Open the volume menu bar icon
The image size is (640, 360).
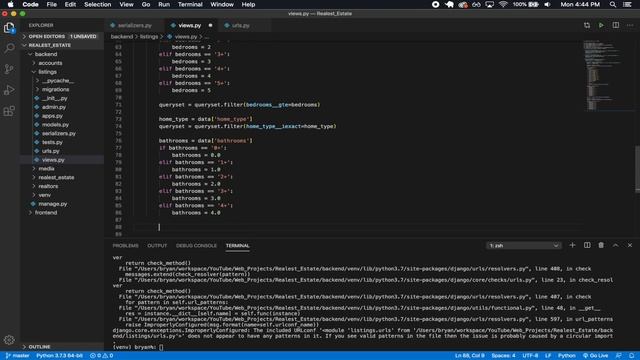click(x=547, y=4)
